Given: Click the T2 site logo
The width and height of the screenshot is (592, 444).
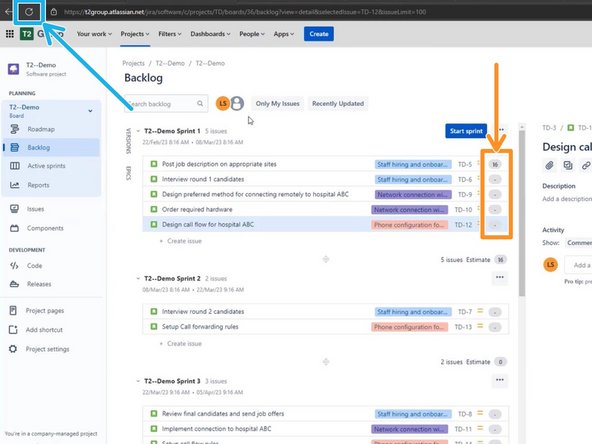Looking at the screenshot, I should [26, 34].
